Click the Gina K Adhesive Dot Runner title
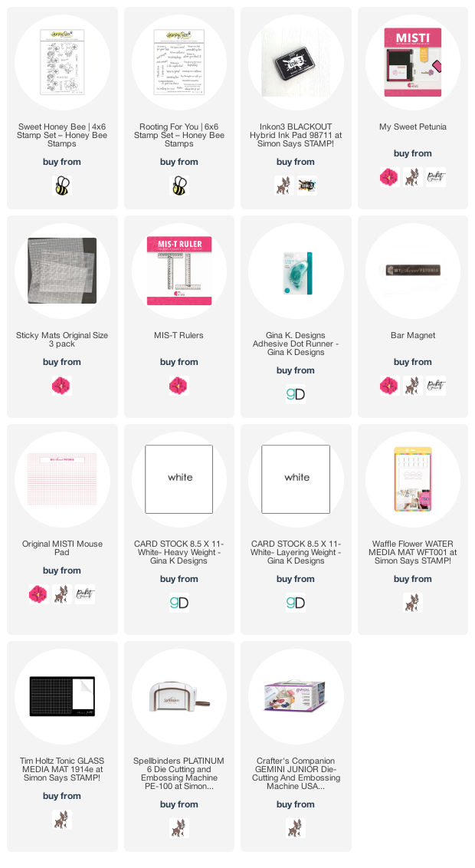 tap(295, 344)
